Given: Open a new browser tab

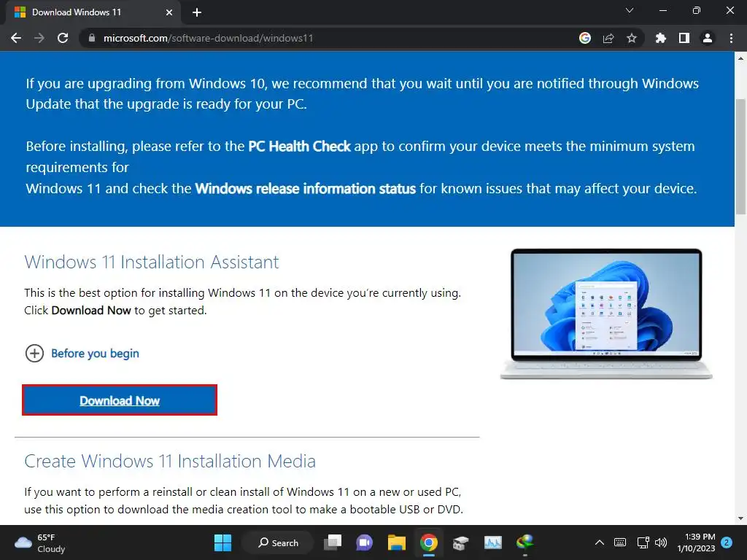Looking at the screenshot, I should [x=197, y=12].
